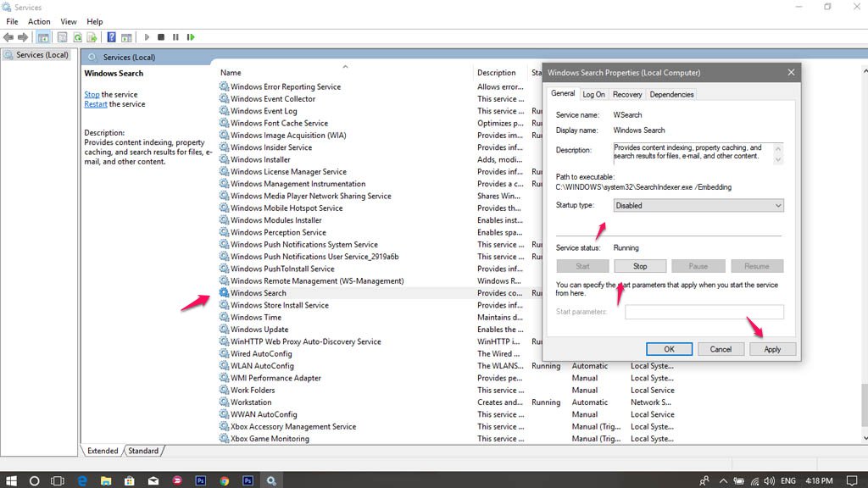The image size is (868, 488).
Task: Switch to the Extended view tab
Action: (x=103, y=451)
